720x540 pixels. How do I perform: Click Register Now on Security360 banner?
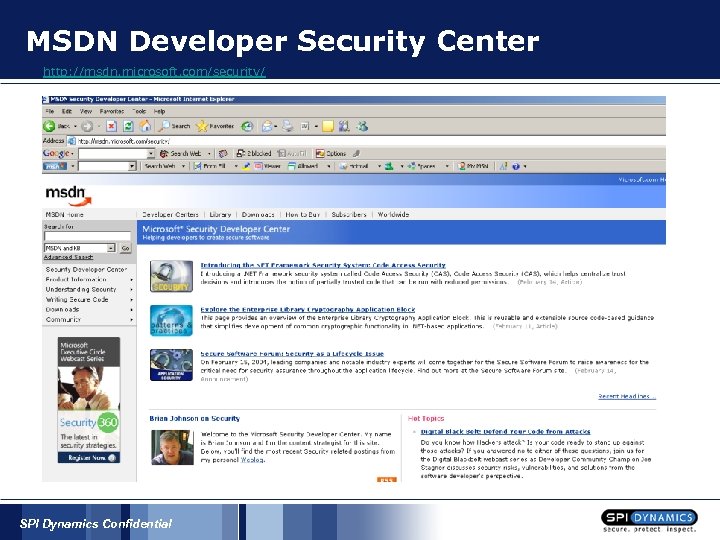coord(89,458)
